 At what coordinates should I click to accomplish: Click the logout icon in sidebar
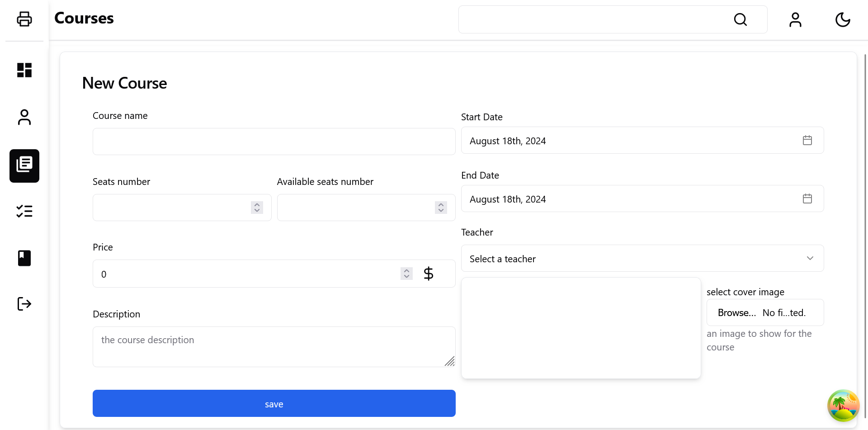click(x=24, y=304)
